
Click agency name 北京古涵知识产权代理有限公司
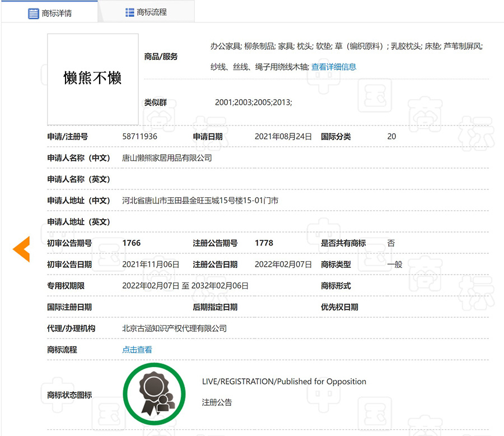click(x=174, y=328)
